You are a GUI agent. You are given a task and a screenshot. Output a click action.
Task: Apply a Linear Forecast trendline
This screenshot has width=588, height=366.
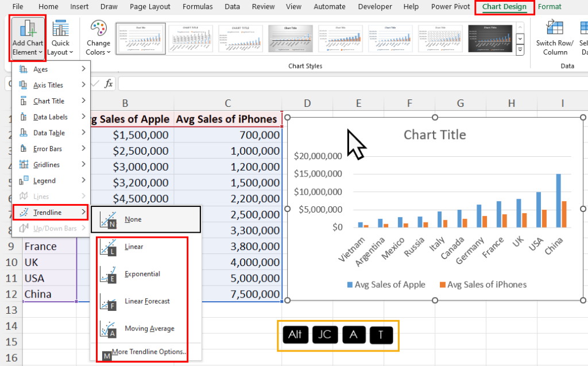(x=146, y=301)
